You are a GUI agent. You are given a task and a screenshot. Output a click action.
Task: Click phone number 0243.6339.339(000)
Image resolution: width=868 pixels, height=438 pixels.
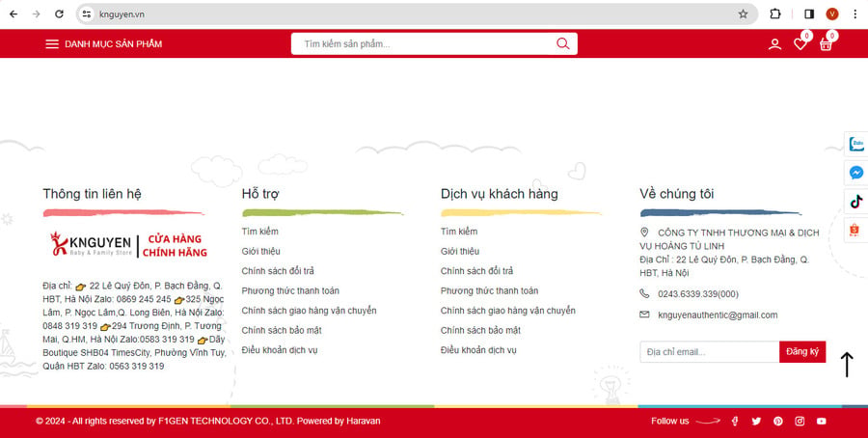coord(698,294)
